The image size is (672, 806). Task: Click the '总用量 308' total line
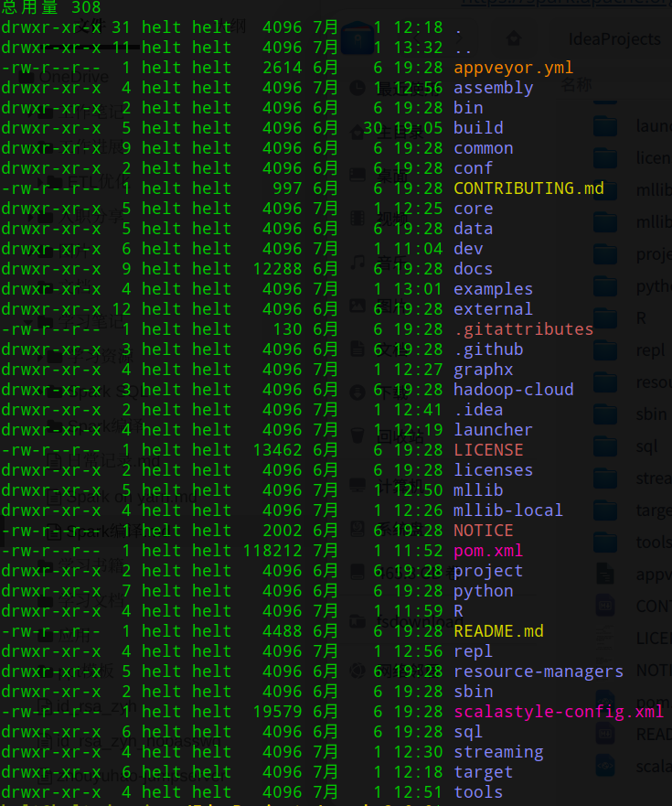pos(51,7)
